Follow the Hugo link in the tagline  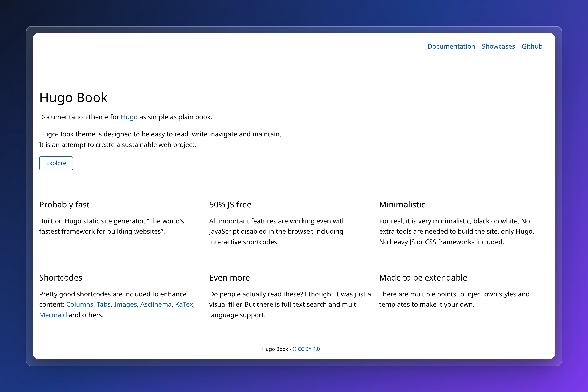pyautogui.click(x=129, y=117)
